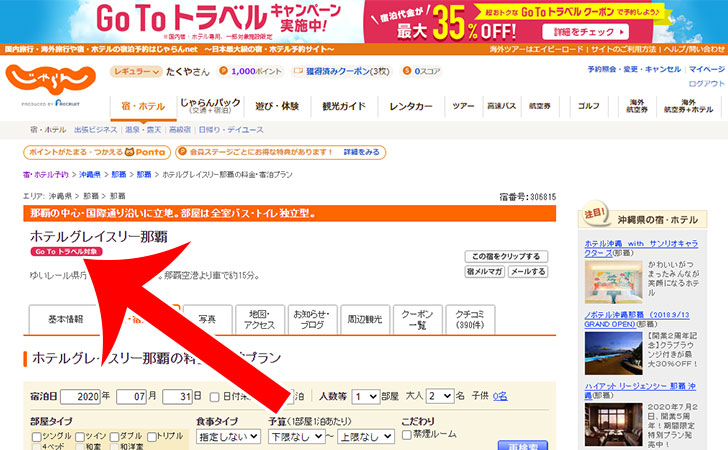Select the ゴルフ navigation tab

(x=589, y=106)
